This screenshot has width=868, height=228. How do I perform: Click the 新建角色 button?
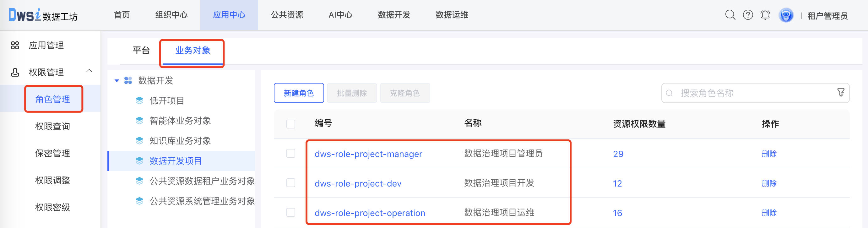pyautogui.click(x=299, y=93)
